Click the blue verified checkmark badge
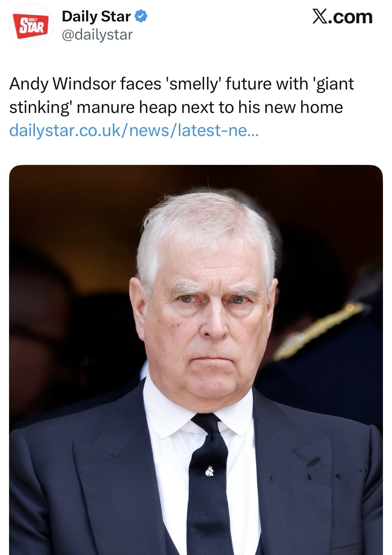Screen dimensions: 392x555 [141, 16]
